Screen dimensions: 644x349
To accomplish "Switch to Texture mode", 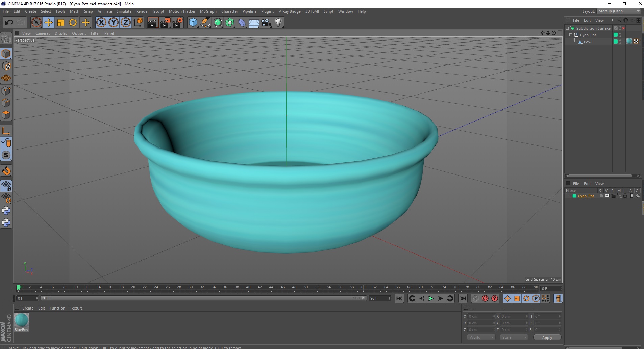I will tap(6, 66).
